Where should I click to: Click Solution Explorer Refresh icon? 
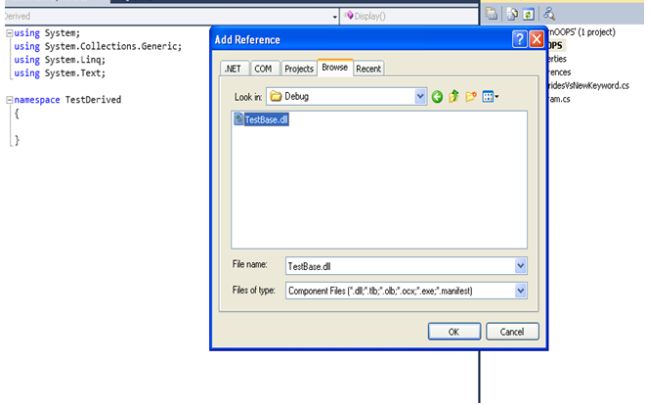click(528, 14)
